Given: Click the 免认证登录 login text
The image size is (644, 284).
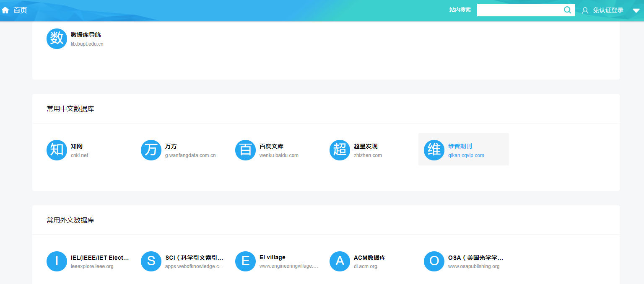Looking at the screenshot, I should pyautogui.click(x=608, y=10).
